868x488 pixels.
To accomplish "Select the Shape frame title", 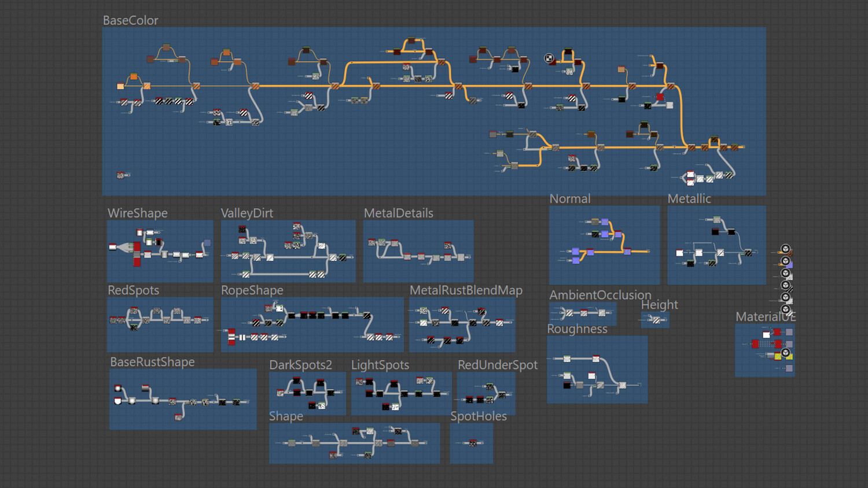I will click(286, 416).
